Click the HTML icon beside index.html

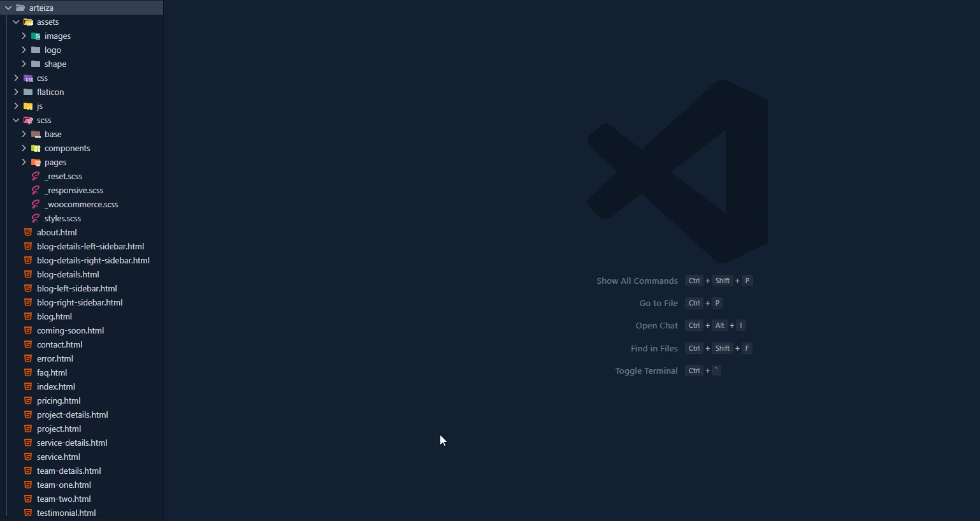coord(28,387)
